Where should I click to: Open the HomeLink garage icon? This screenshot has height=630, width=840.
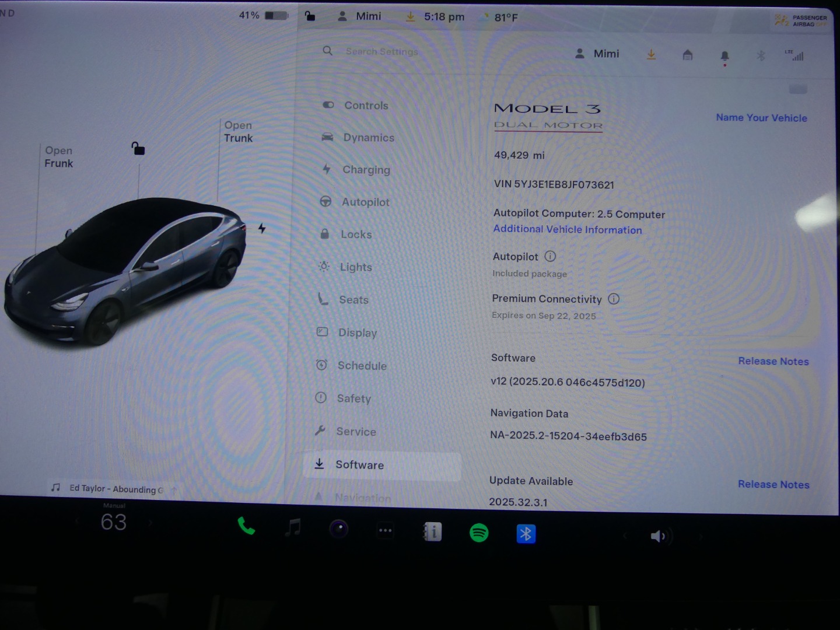pos(688,55)
